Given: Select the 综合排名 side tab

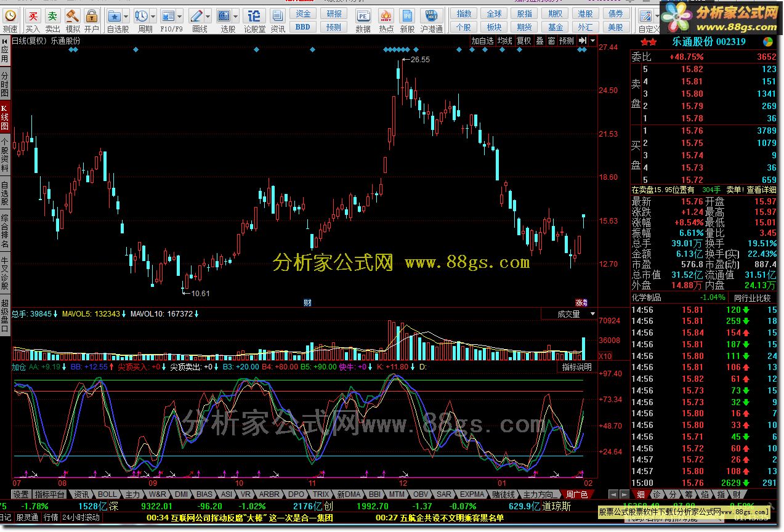Looking at the screenshot, I should coord(5,230).
